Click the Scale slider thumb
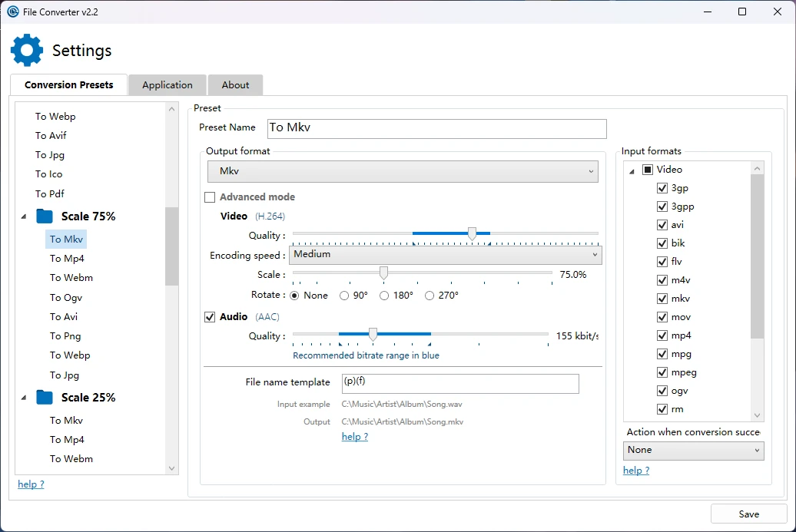The height and width of the screenshot is (532, 796). click(x=384, y=273)
